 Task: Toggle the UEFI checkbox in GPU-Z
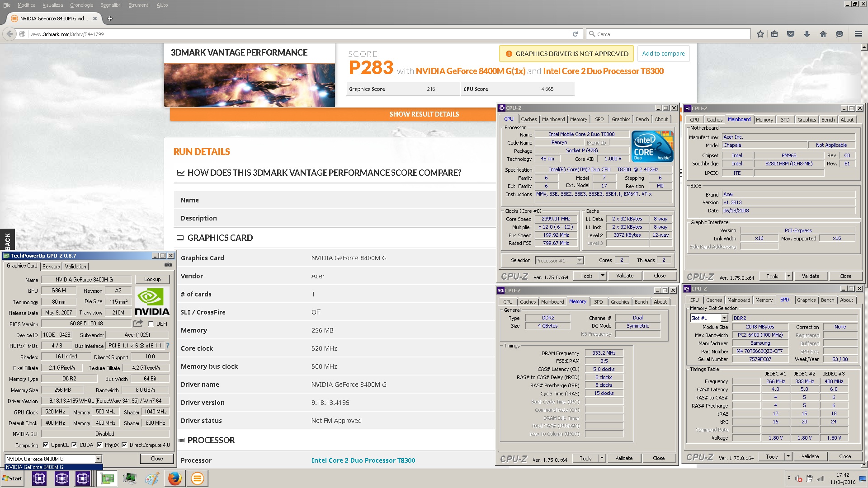coord(151,324)
